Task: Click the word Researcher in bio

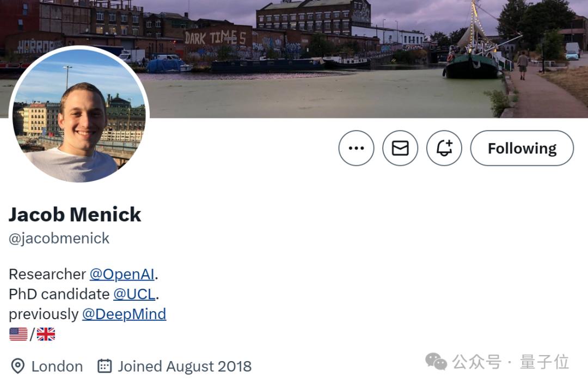Action: tap(47, 274)
